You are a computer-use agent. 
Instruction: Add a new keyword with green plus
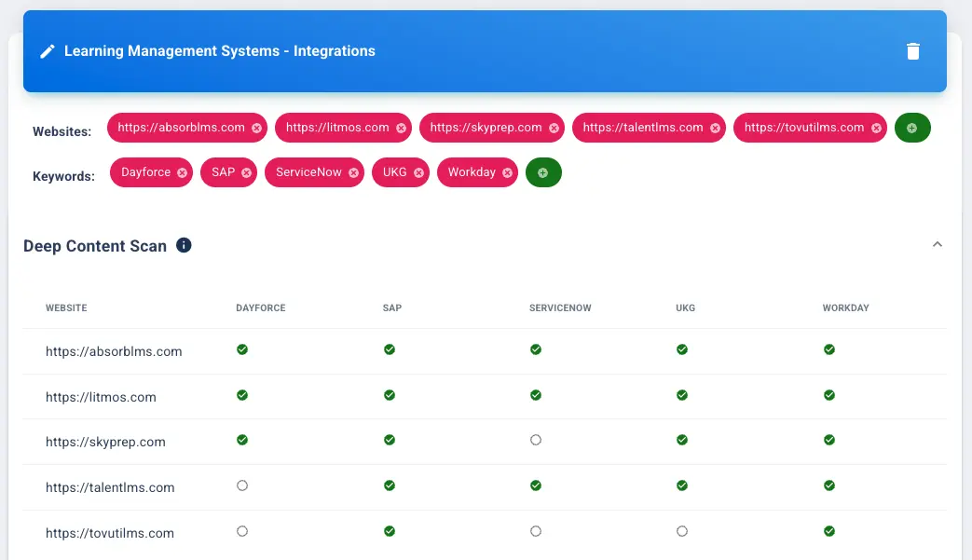543,172
